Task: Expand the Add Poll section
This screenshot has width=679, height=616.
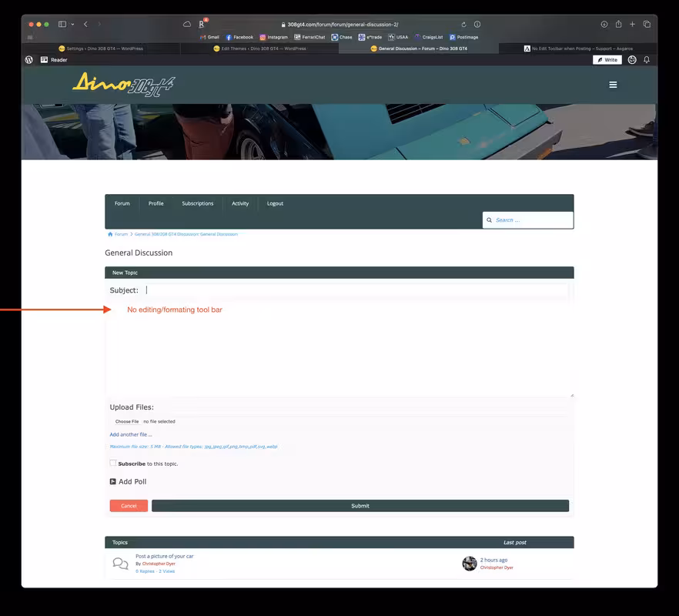Action: [x=128, y=482]
